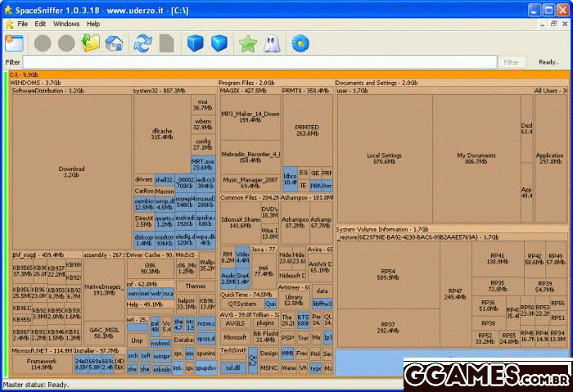573x392 pixels.
Task: Open the Help menu
Action: [x=93, y=24]
